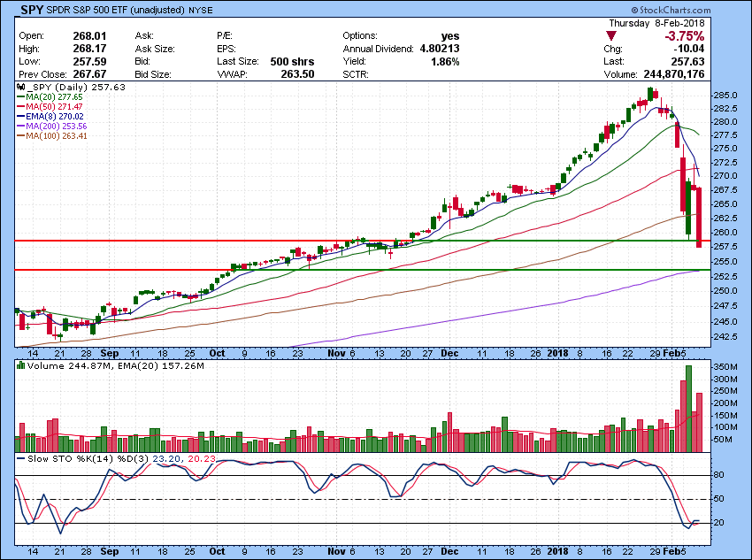Click the Options value 'yes'

450,36
